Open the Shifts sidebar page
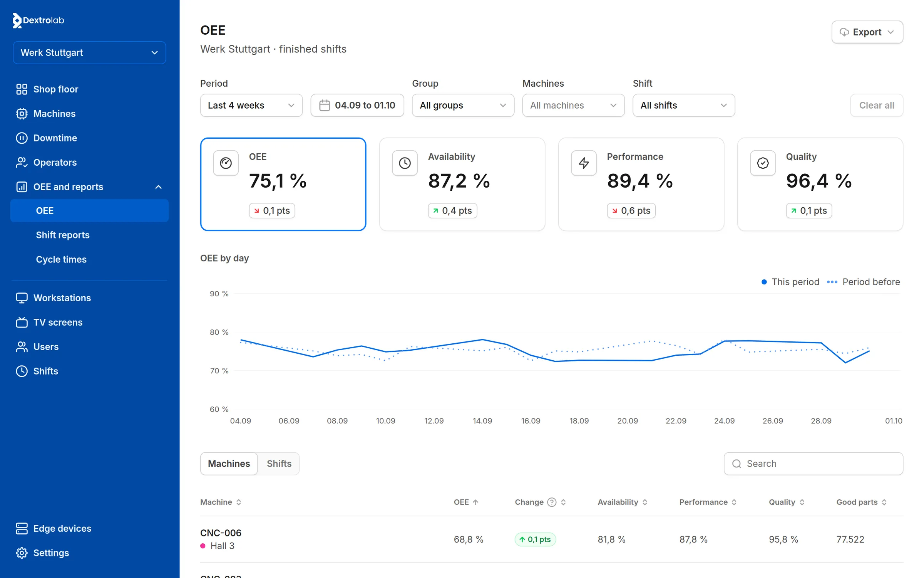Screen dimensions: 924x578 tap(89, 371)
